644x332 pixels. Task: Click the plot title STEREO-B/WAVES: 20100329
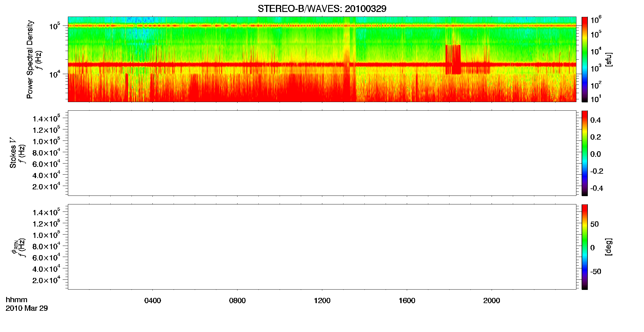(x=322, y=9)
